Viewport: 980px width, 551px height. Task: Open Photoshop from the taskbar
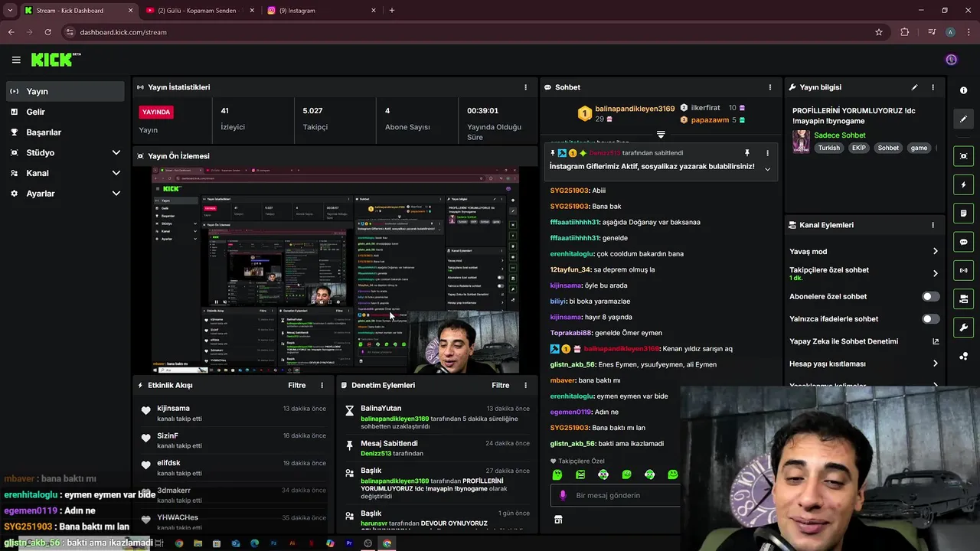(x=273, y=543)
